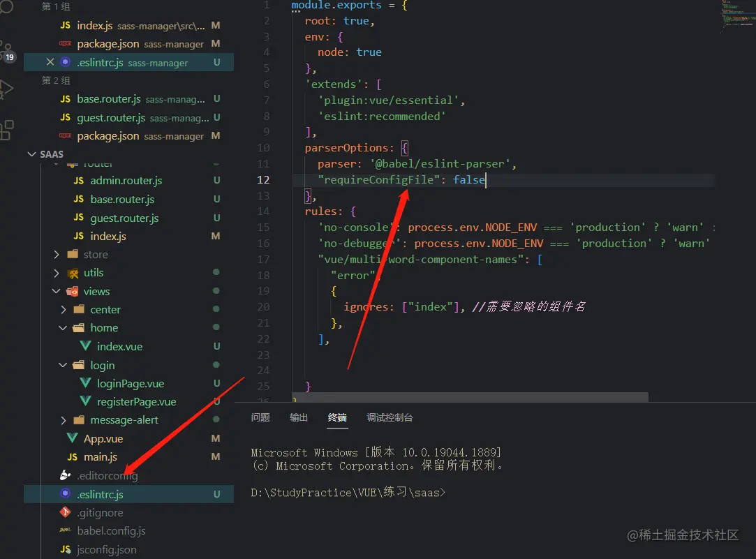The width and height of the screenshot is (756, 559).
Task: Select guest.router.js in group 2 open editors
Action: [128, 117]
